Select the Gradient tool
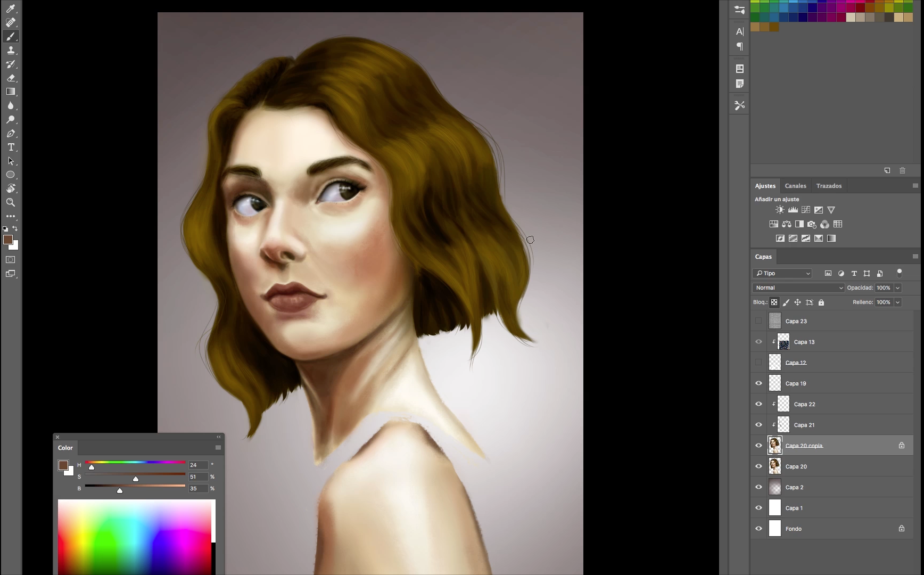 tap(11, 92)
